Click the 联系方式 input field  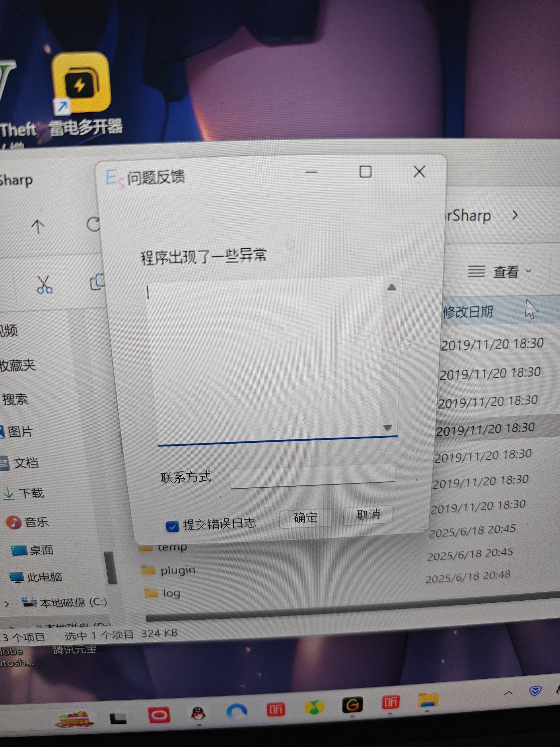click(x=313, y=476)
